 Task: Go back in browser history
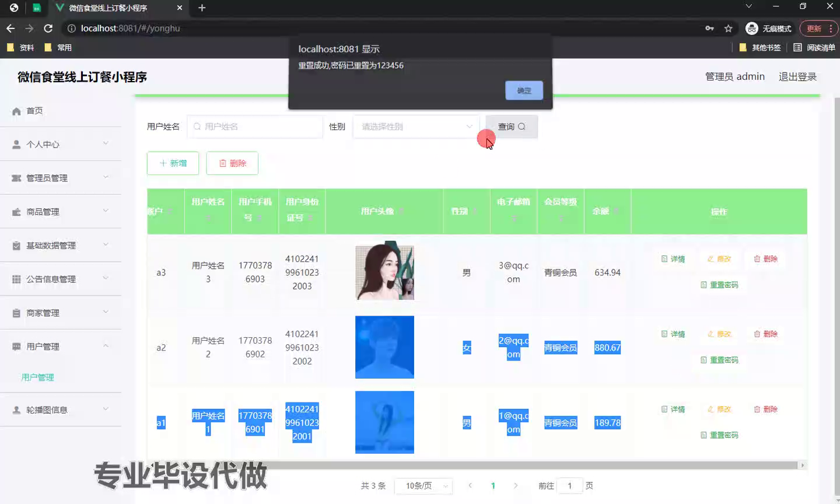pos(10,28)
